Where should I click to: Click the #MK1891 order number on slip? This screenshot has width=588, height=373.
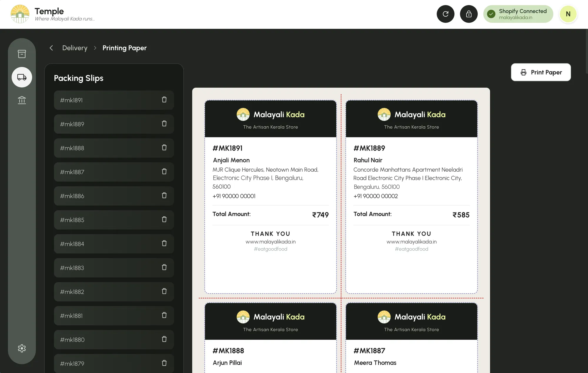click(228, 148)
